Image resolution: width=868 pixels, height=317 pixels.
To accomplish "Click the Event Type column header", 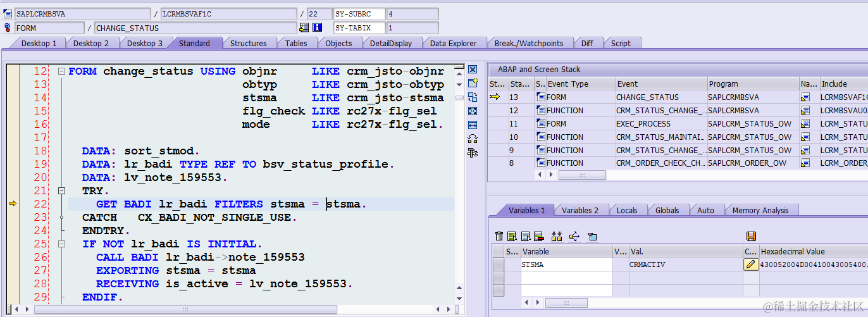I will (580, 84).
